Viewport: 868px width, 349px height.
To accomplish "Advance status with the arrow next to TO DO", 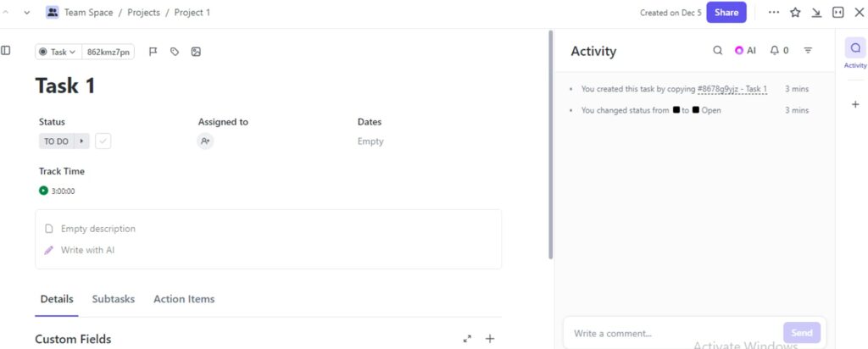I will (81, 141).
